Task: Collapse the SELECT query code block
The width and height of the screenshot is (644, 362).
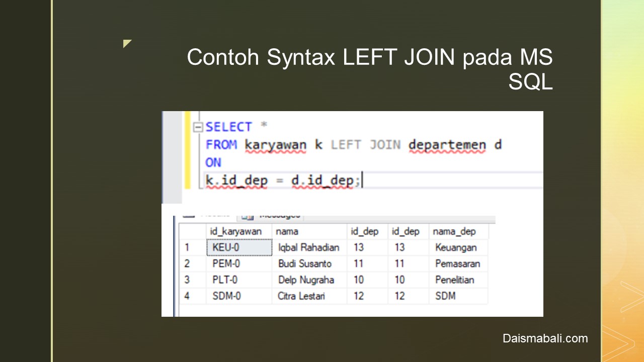Action: click(198, 128)
